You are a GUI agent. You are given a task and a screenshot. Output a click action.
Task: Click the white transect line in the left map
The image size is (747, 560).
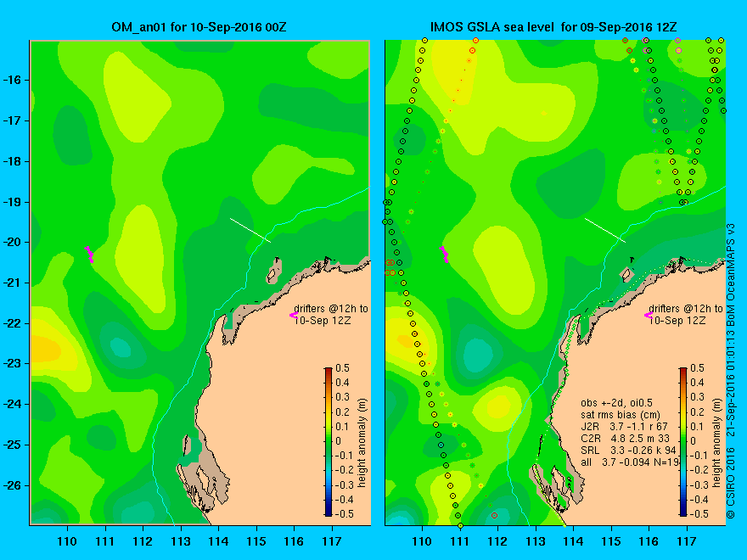click(x=250, y=230)
